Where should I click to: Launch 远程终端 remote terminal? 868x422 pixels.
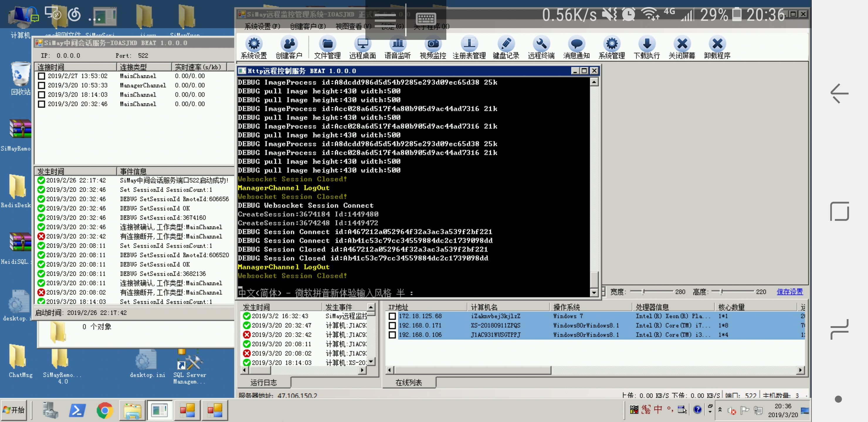tap(541, 48)
